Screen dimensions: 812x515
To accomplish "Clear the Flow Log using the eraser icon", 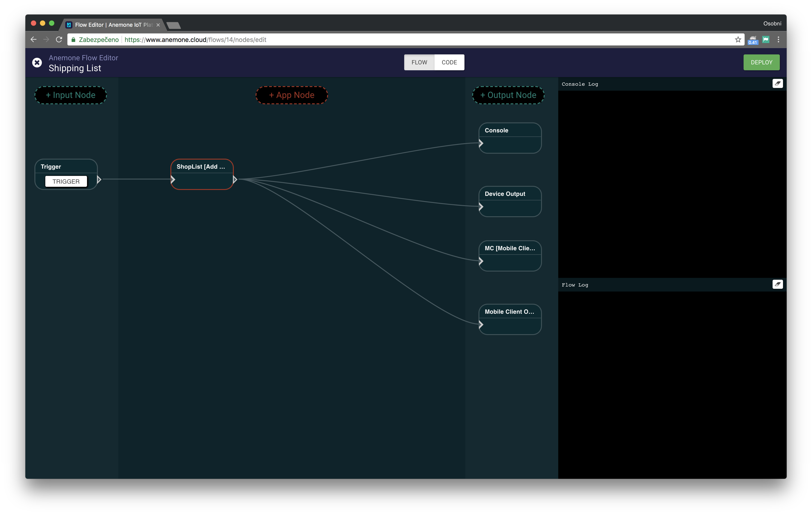I will click(x=778, y=284).
